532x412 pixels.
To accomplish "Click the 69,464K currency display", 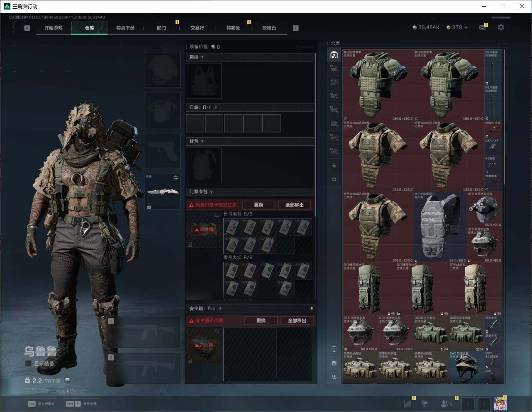I will pos(426,27).
